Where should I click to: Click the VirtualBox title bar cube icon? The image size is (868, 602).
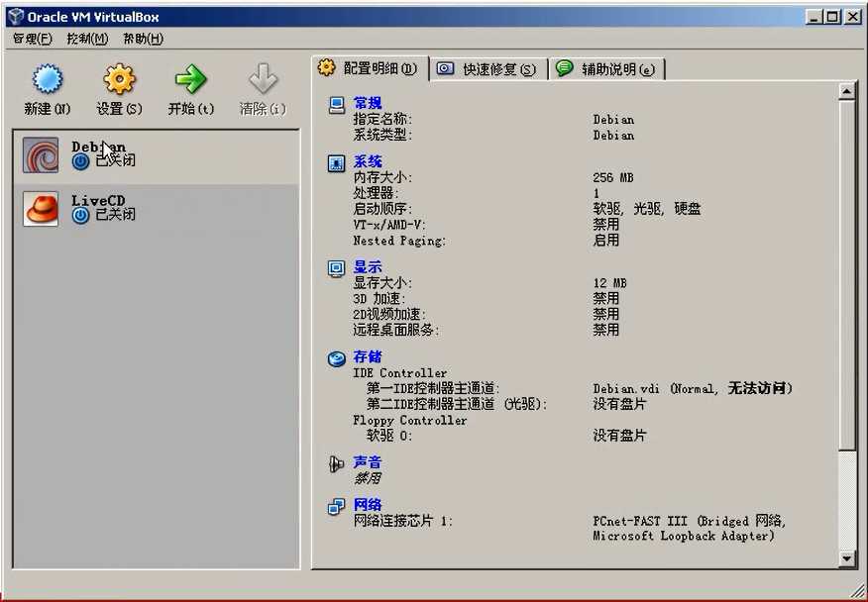[x=17, y=17]
